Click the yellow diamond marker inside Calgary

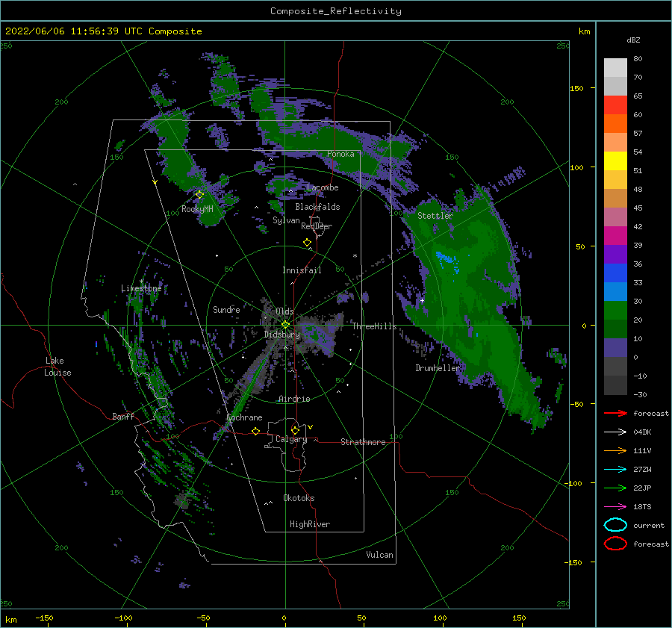pyautogui.click(x=295, y=430)
